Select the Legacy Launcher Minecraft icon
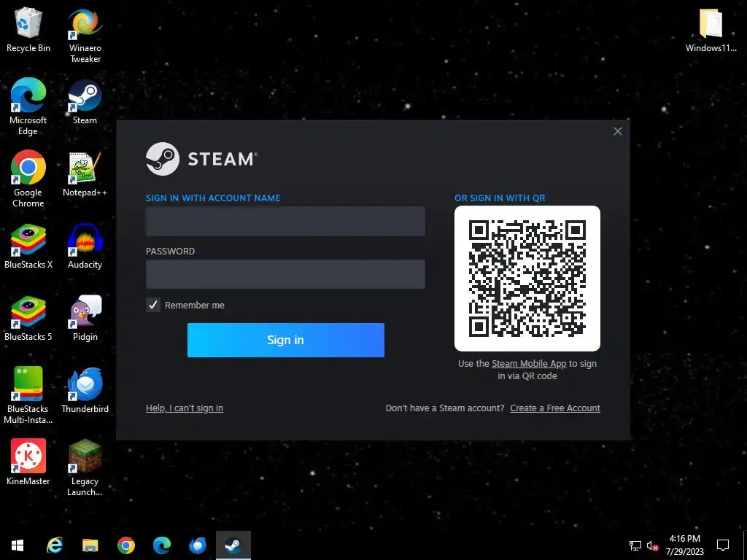Screen dimensions: 747x560 tap(85, 467)
